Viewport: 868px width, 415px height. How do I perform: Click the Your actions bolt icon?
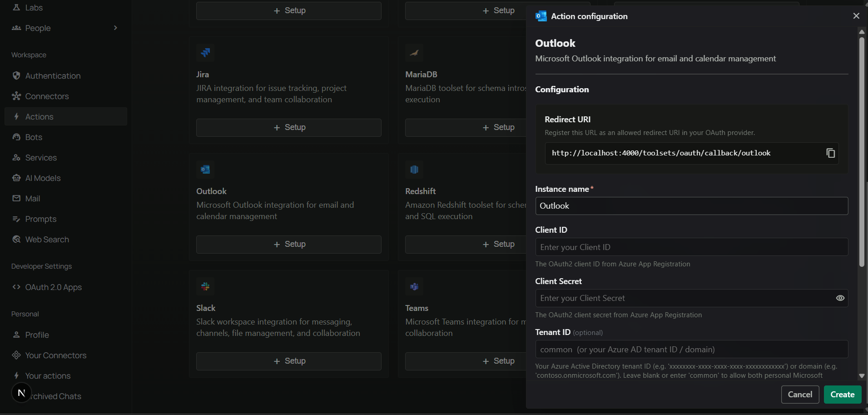point(16,375)
